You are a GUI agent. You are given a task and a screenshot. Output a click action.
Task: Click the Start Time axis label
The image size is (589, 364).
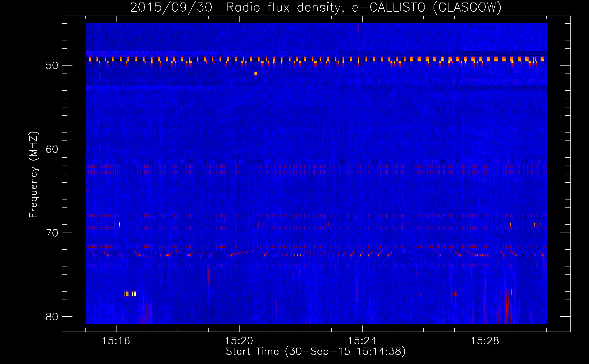(x=316, y=352)
